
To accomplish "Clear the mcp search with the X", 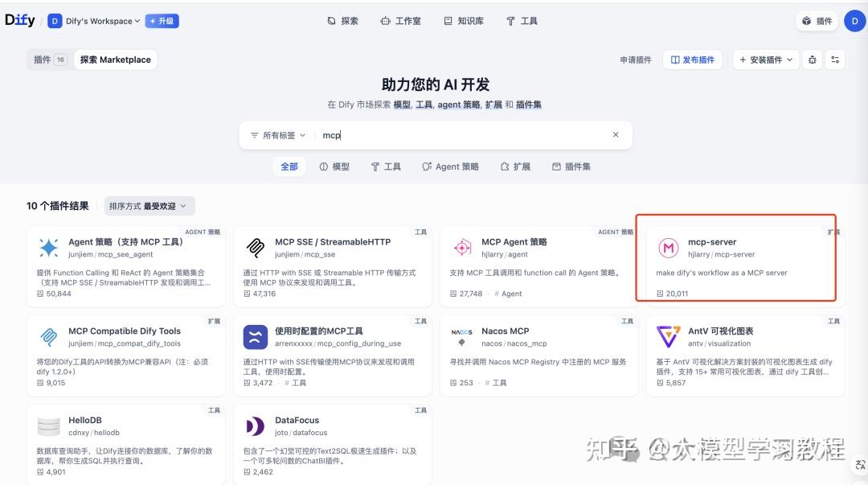I will point(616,134).
